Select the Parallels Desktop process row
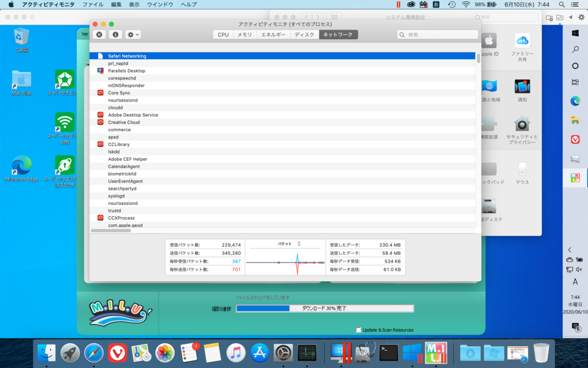 pyautogui.click(x=126, y=71)
